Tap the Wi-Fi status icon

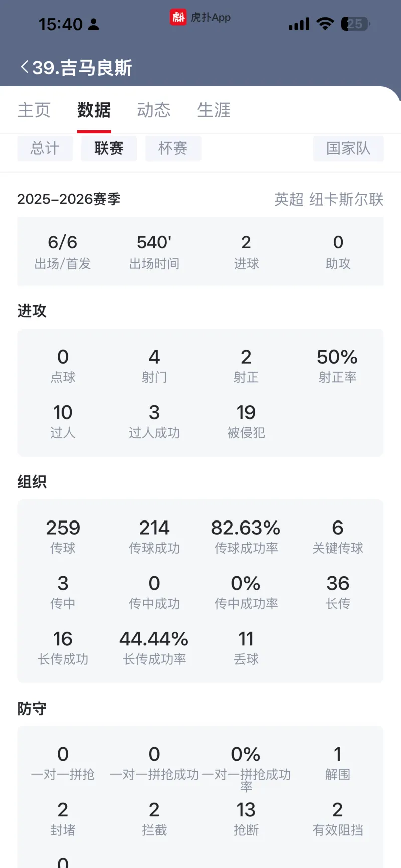click(326, 24)
